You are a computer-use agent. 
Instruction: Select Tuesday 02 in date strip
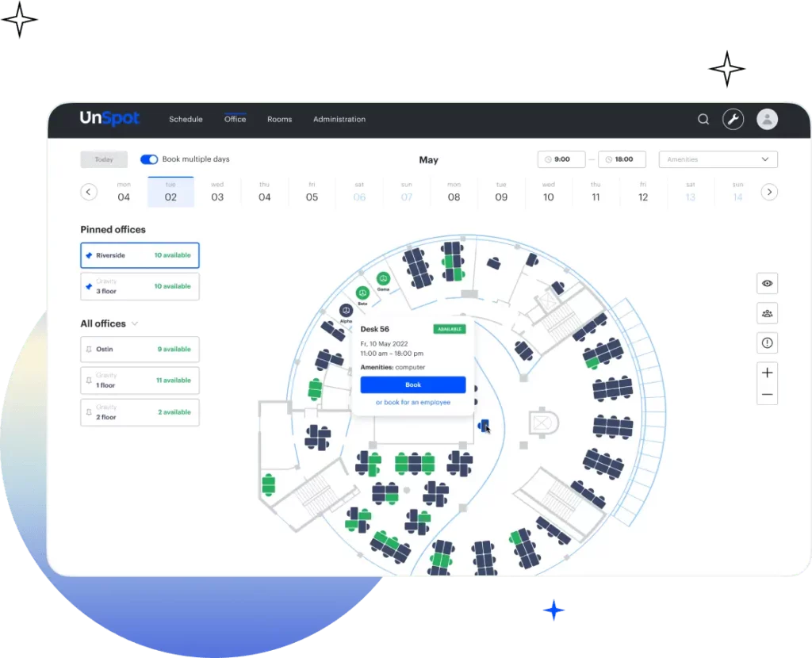[171, 192]
